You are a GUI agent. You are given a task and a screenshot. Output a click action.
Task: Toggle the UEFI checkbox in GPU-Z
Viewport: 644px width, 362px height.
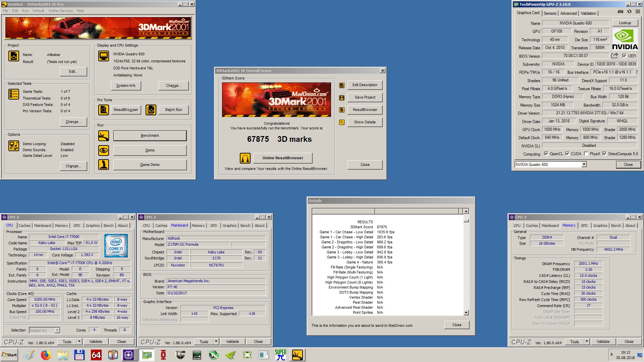624,56
